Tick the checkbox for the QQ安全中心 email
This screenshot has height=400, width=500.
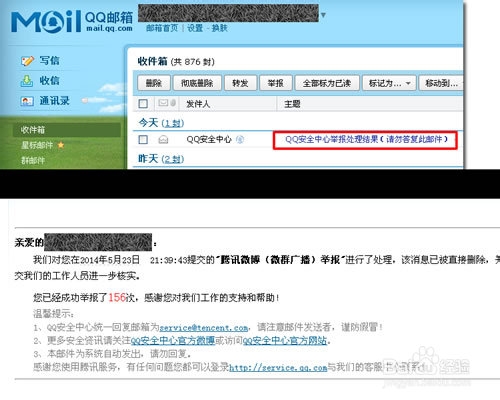click(143, 139)
